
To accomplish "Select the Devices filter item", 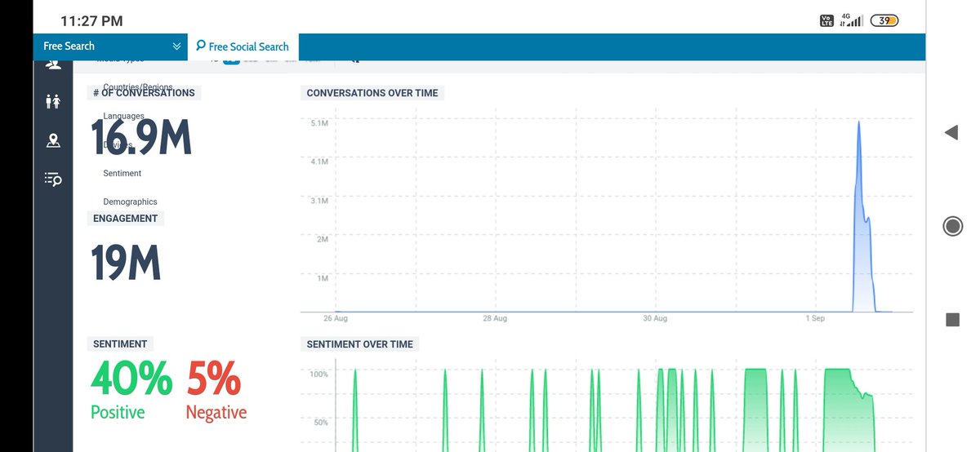I will click(x=118, y=144).
